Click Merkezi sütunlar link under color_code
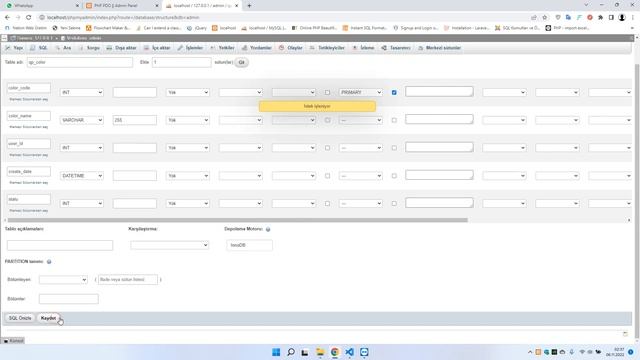 [29, 100]
